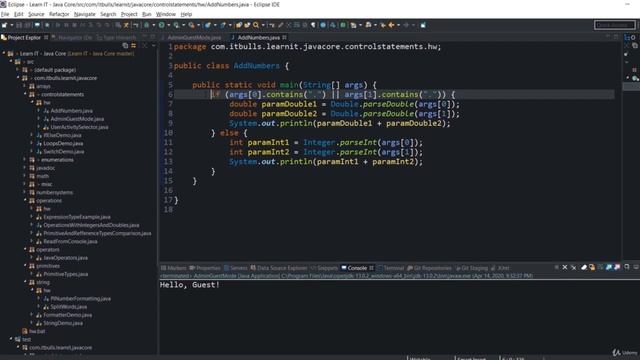The height and width of the screenshot is (360, 640).
Task: Toggle Link with Editor in Project Explorer
Action: (x=133, y=46)
